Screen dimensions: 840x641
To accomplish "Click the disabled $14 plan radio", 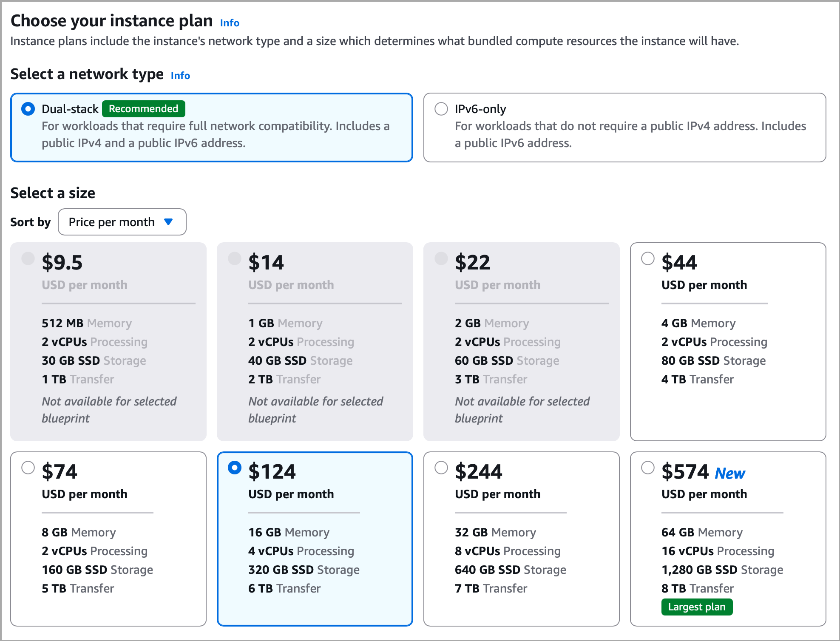I will coord(235,258).
